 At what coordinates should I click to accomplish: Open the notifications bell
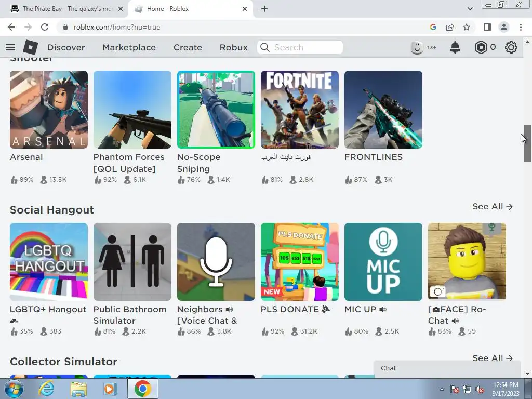point(455,47)
